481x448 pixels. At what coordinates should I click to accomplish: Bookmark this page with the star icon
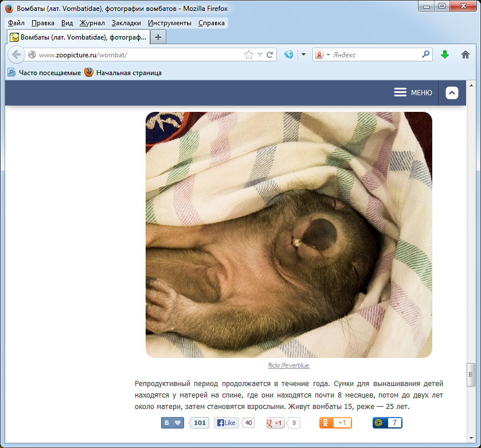(x=248, y=55)
